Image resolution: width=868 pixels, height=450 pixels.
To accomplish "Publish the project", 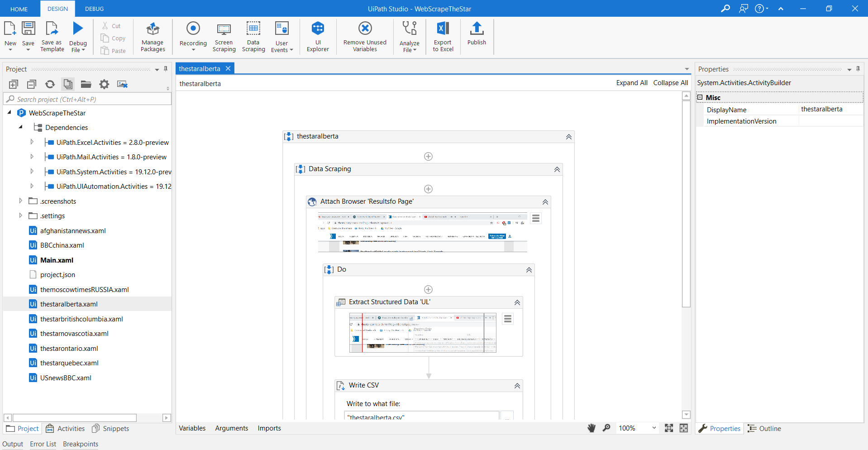I will pos(477,34).
